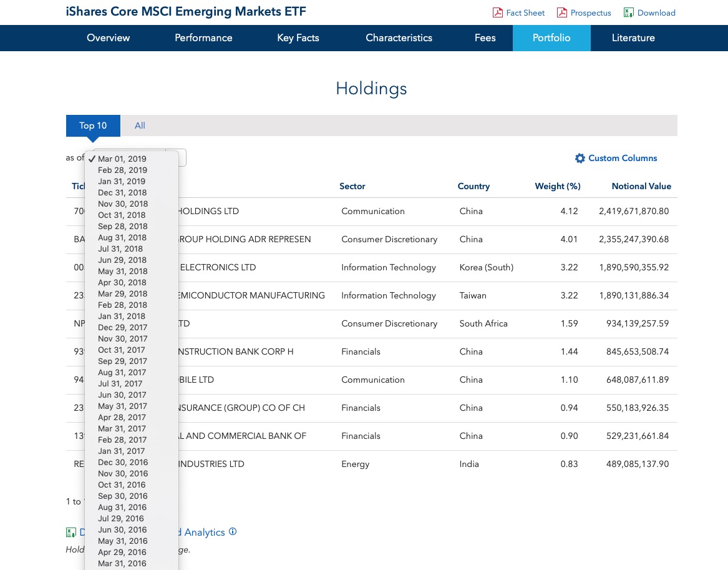This screenshot has height=570, width=728.
Task: Click the Fact Sheet PDF icon
Action: point(497,12)
